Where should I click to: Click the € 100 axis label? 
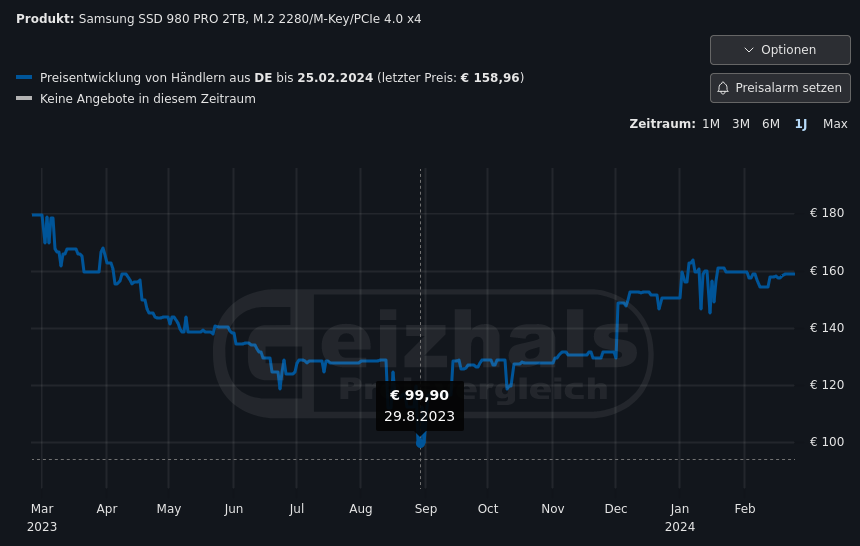827,442
